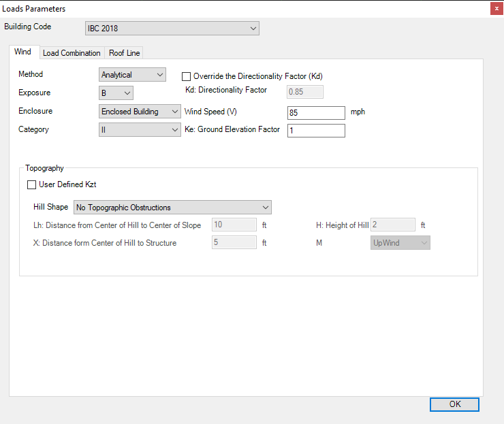Screen dimensions: 504x424
Task: Click the Kd Directionality Factor field
Action: [x=304, y=92]
